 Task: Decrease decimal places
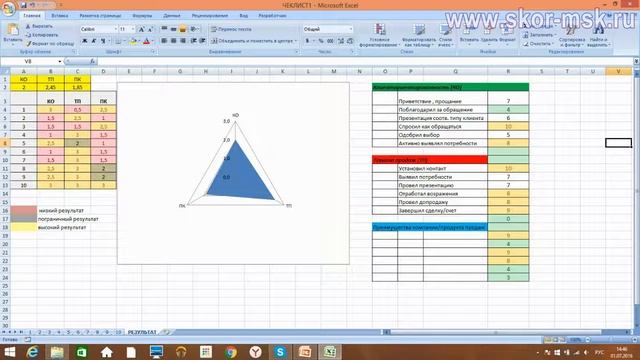pos(350,41)
